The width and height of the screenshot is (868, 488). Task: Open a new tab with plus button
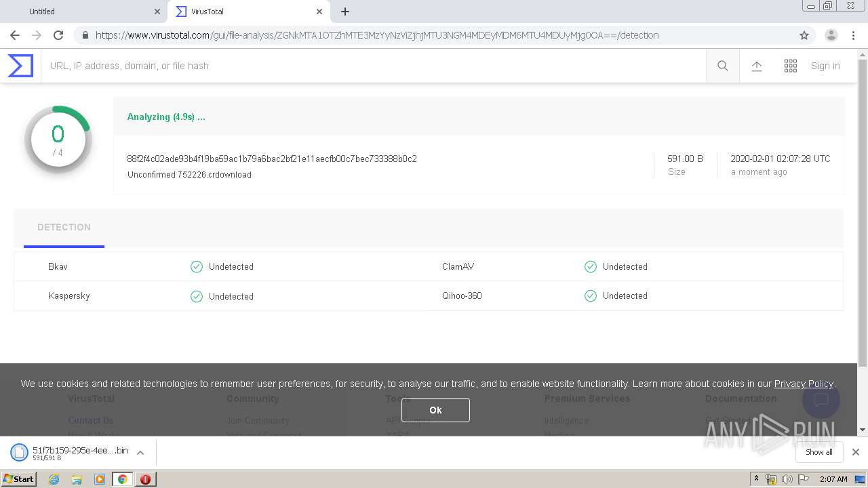345,12
